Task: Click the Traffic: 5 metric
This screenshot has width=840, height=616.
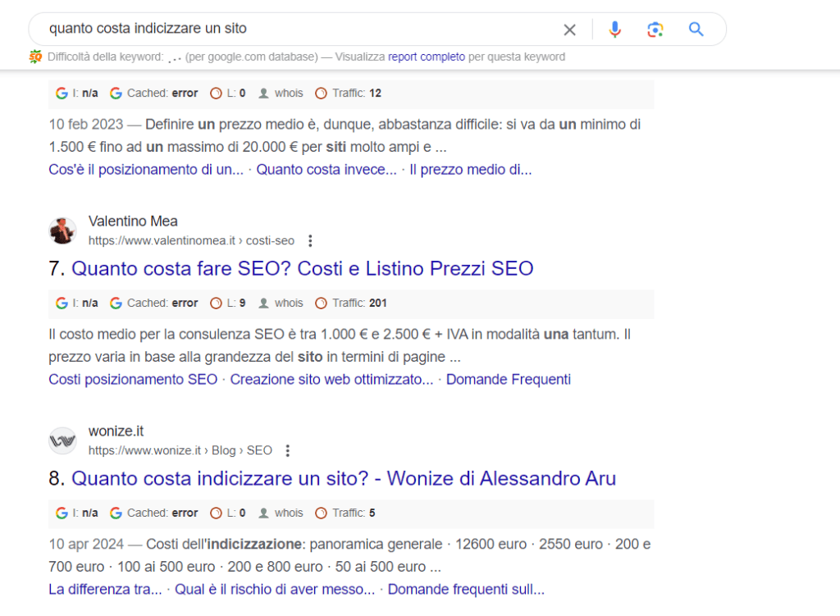Action: [x=345, y=513]
